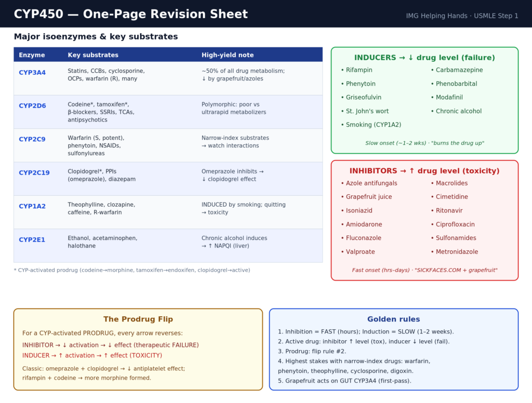Click 'Fluconazole' in inhibitors list

click(x=361, y=238)
